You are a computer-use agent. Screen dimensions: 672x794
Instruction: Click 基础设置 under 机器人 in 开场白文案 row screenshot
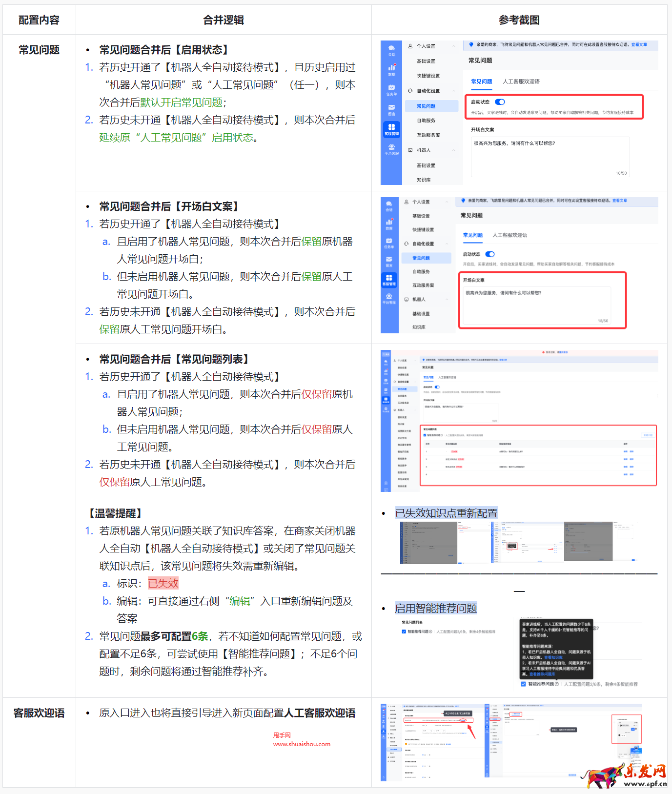(421, 314)
